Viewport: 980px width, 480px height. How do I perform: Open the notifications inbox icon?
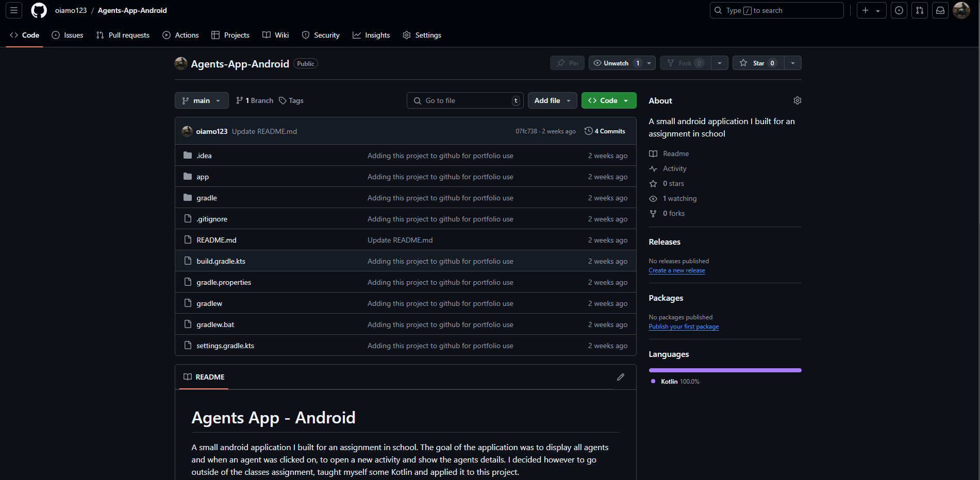pyautogui.click(x=940, y=10)
